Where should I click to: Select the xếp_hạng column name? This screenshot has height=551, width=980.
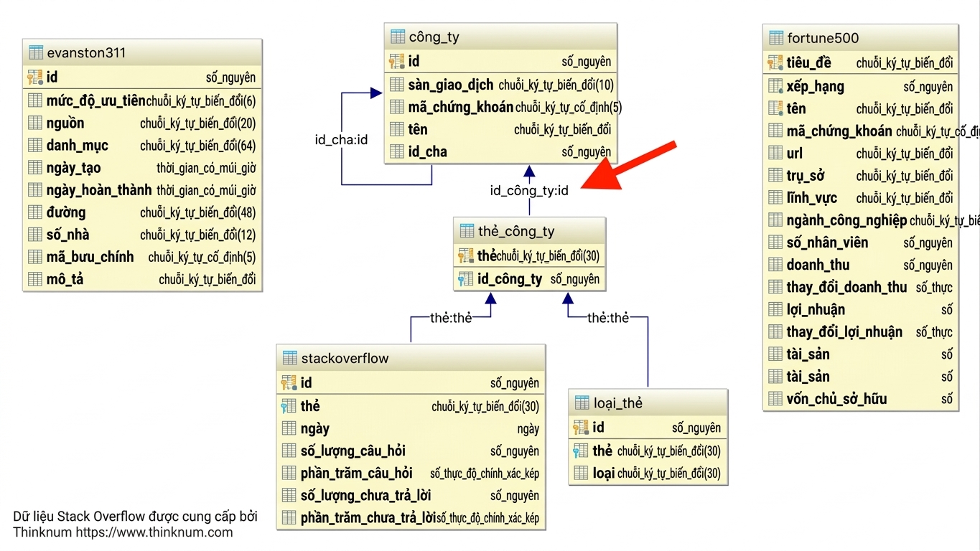pyautogui.click(x=816, y=86)
